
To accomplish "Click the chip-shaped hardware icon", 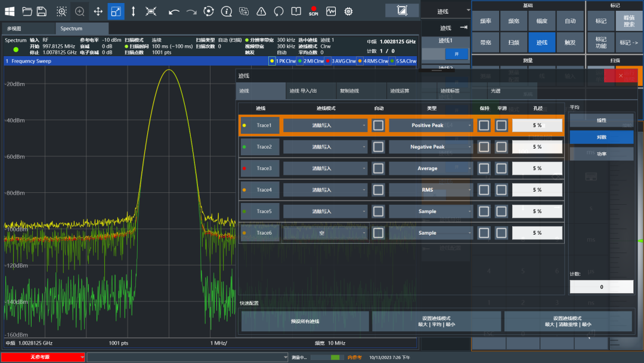I will (x=348, y=11).
